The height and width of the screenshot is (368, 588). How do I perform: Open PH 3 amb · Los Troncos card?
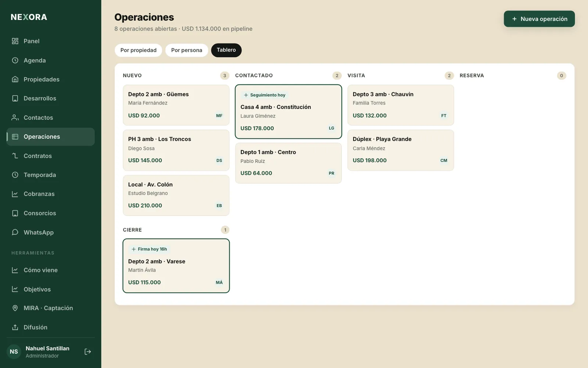(176, 150)
